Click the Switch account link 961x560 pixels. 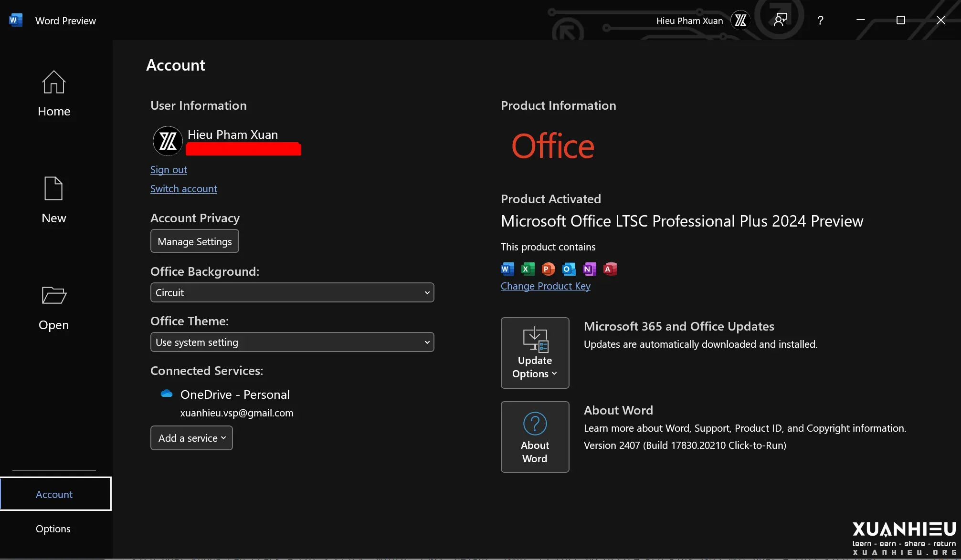pos(184,189)
